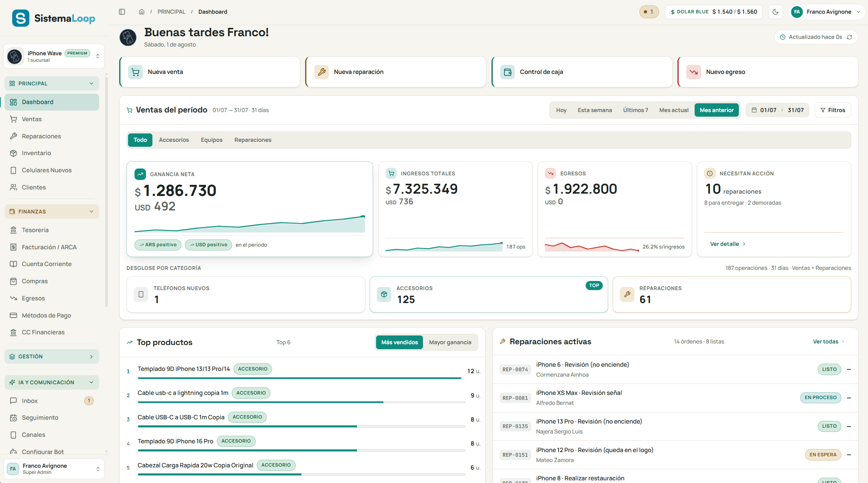The image size is (868, 483).
Task: Collapse the IA Y COMUNICACIÓN section
Action: coord(52,382)
